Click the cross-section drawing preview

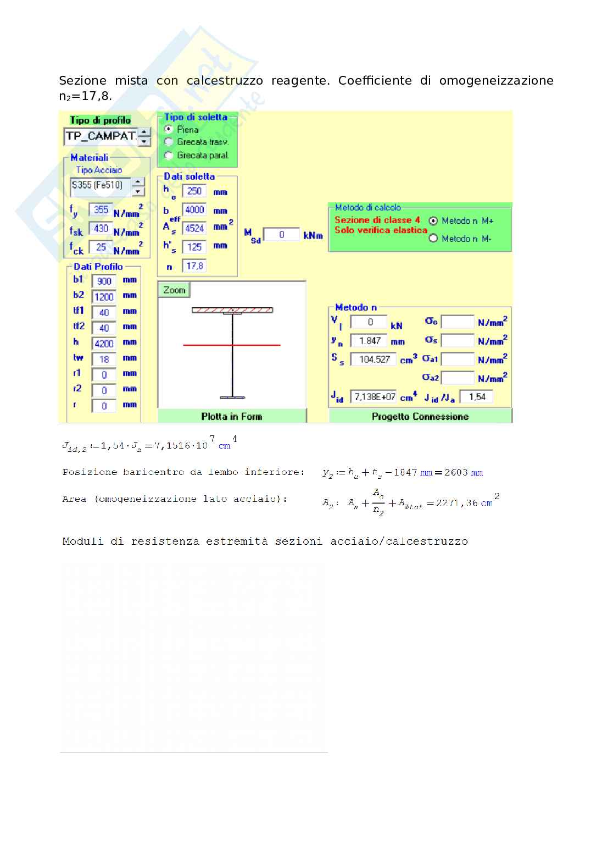232,352
